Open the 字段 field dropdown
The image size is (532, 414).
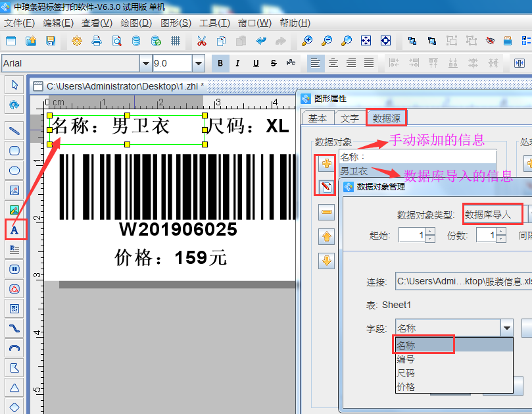click(508, 327)
